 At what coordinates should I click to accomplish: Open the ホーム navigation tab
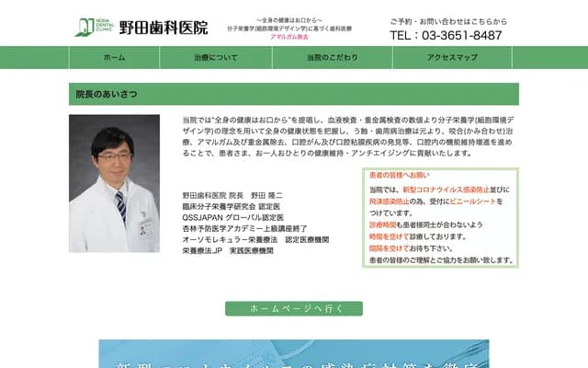114,57
